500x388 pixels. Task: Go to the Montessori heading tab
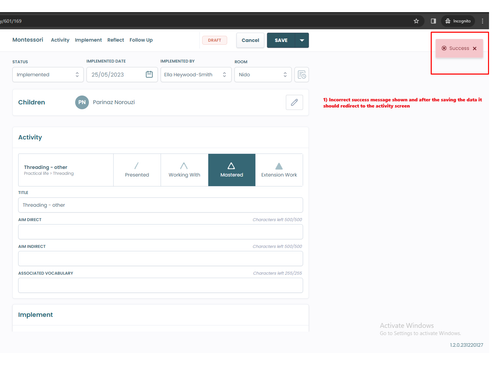28,40
